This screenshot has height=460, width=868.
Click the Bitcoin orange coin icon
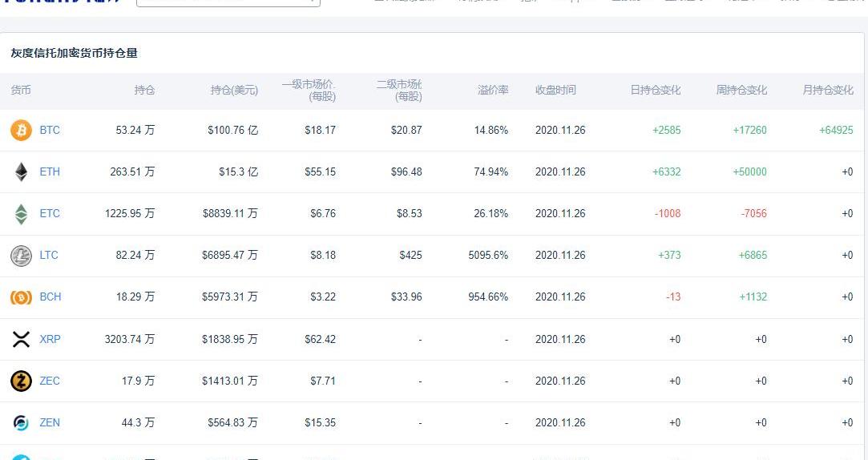coord(21,130)
